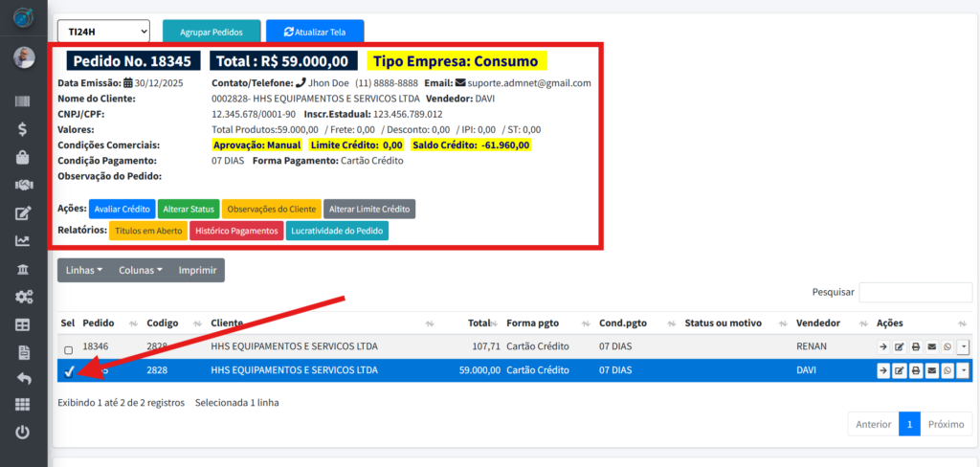Email order 18346 using the envelope icon
This screenshot has width=980, height=467.
(x=931, y=347)
